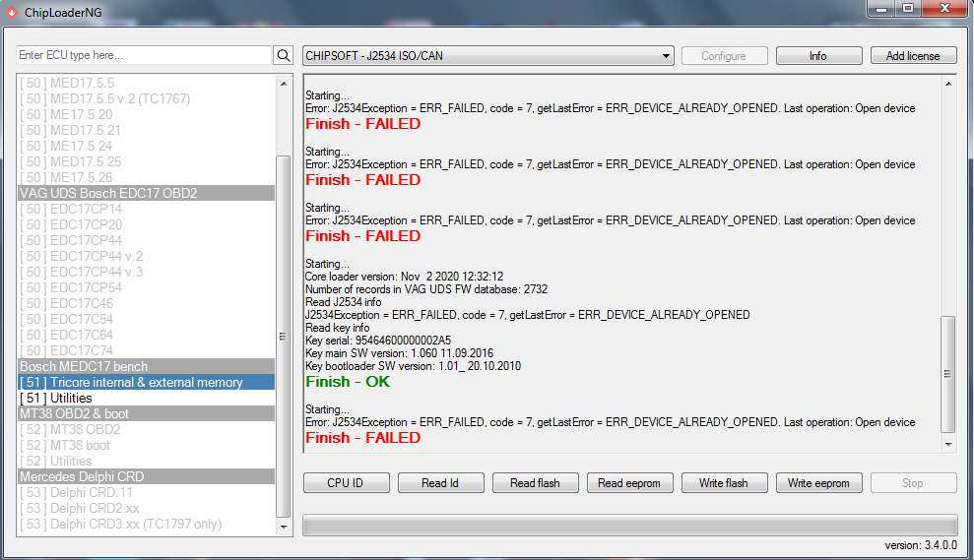Click the CPU ID button
Screen dimensions: 974x560
(345, 483)
